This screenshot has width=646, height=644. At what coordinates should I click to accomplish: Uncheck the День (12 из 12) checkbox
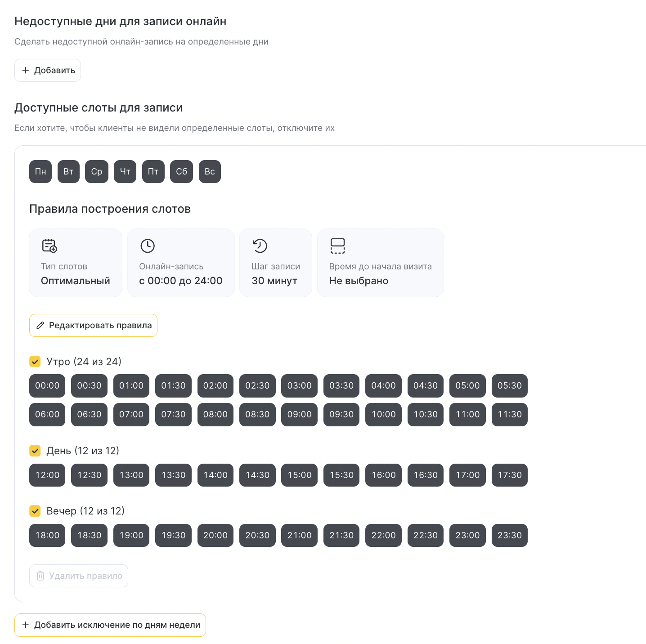coord(35,451)
